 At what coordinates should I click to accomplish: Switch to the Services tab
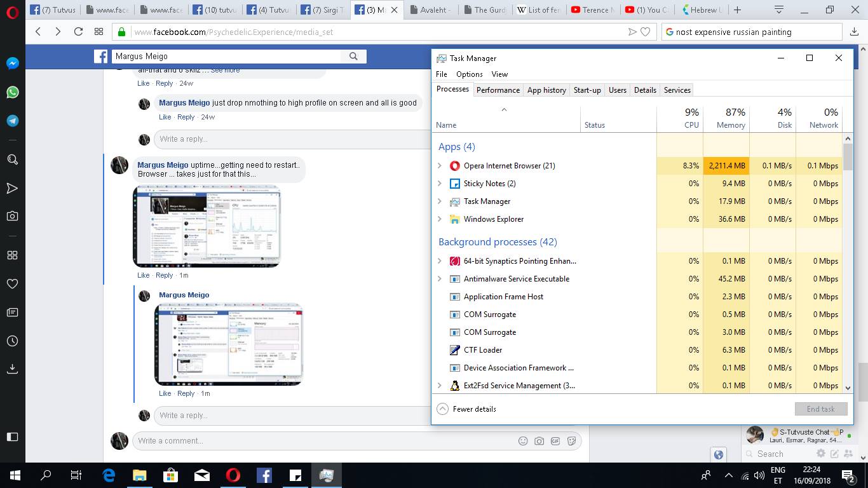(677, 90)
